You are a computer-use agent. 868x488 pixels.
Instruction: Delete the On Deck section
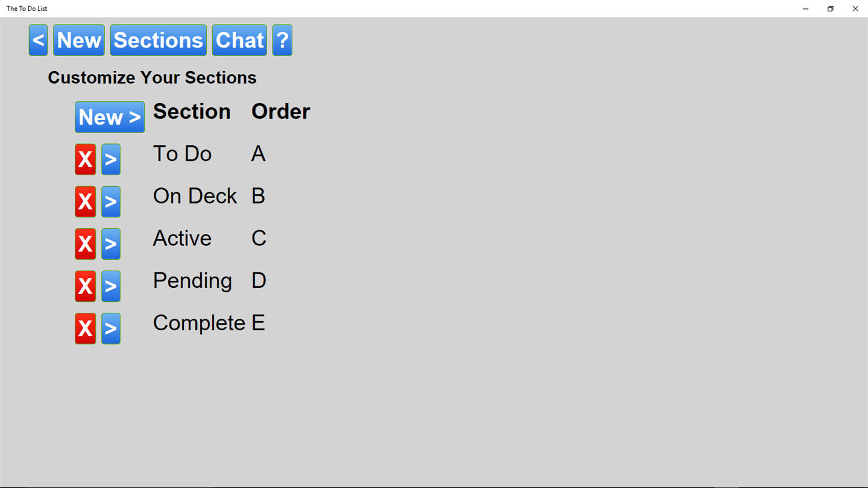coord(86,202)
